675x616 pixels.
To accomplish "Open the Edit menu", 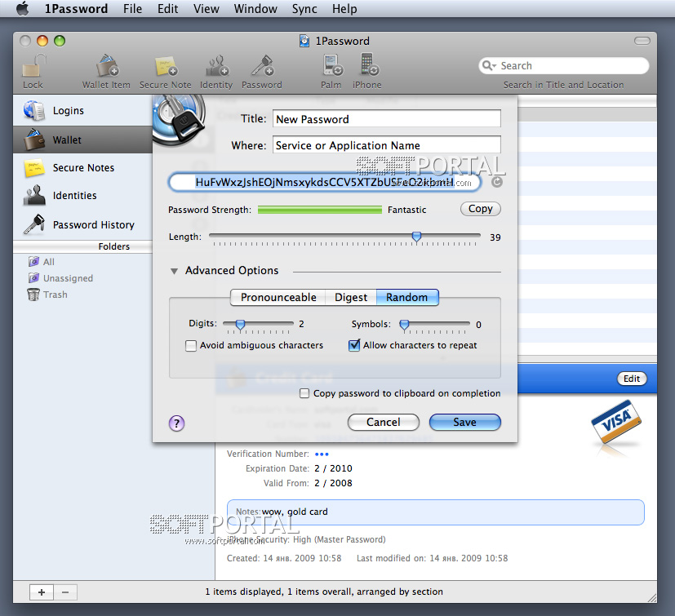I will (x=167, y=9).
